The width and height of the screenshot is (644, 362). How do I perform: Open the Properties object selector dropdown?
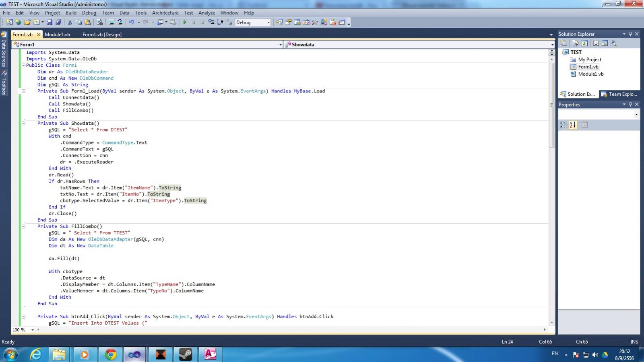[x=636, y=115]
